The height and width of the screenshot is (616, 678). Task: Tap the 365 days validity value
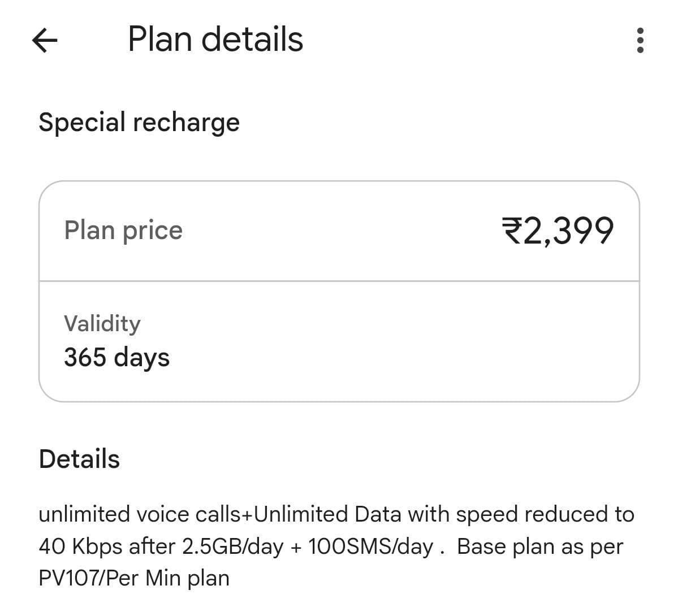[116, 358]
